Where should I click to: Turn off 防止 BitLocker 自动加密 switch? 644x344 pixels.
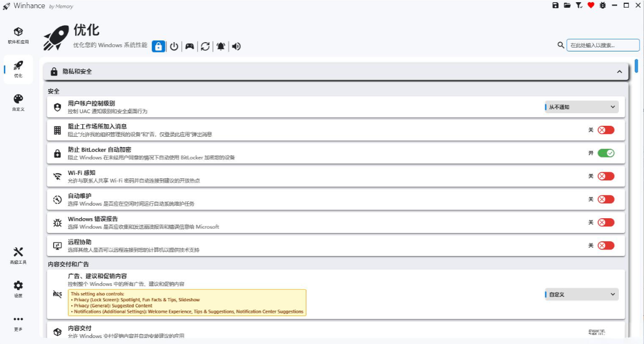(x=606, y=153)
